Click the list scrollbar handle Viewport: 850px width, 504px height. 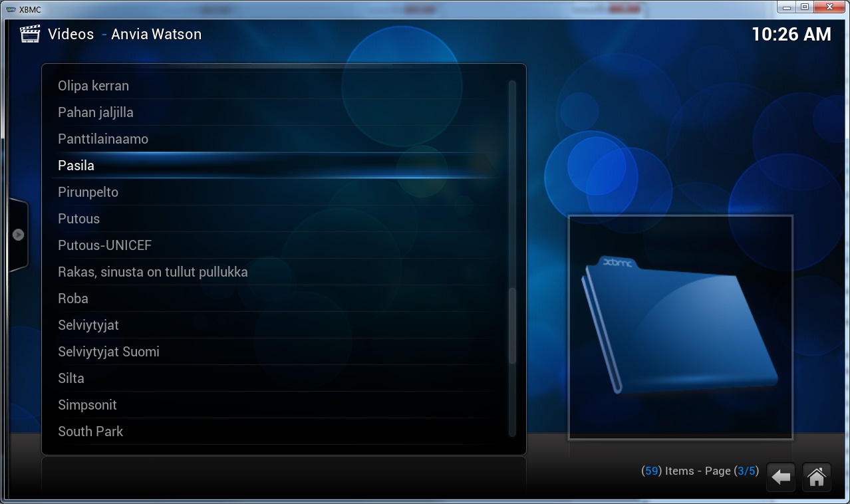point(512,326)
